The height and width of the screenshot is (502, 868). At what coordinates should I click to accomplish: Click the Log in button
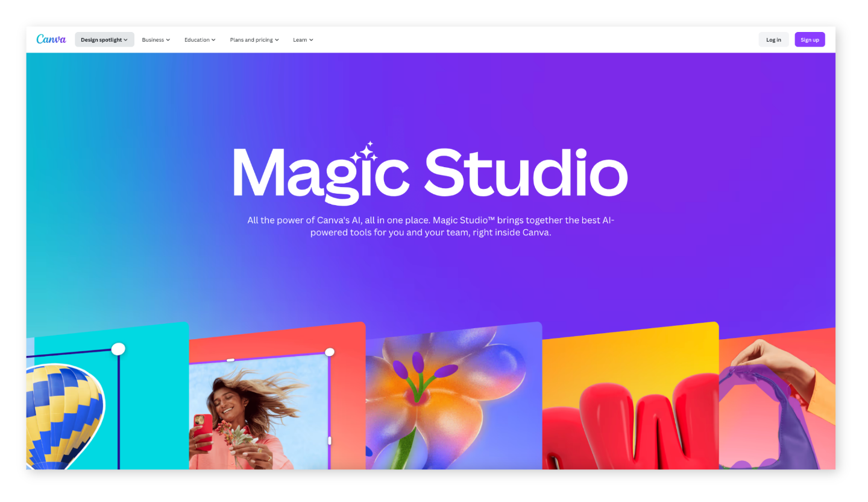coord(773,40)
